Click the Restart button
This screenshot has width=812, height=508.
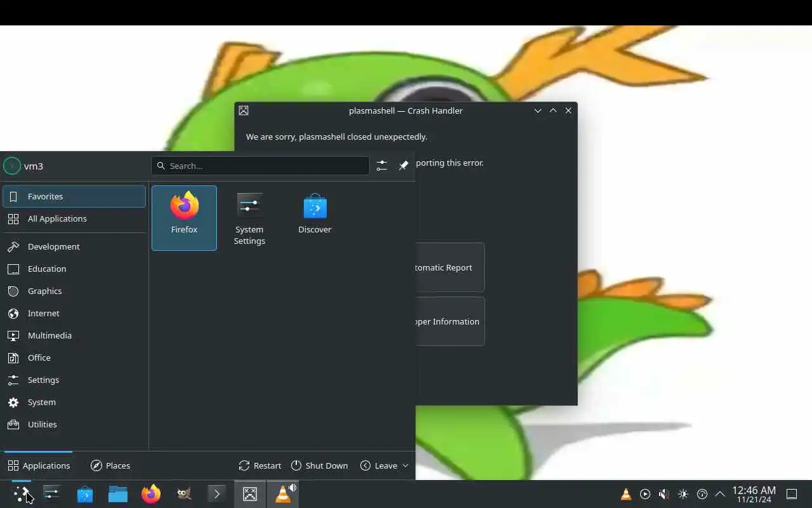260,465
